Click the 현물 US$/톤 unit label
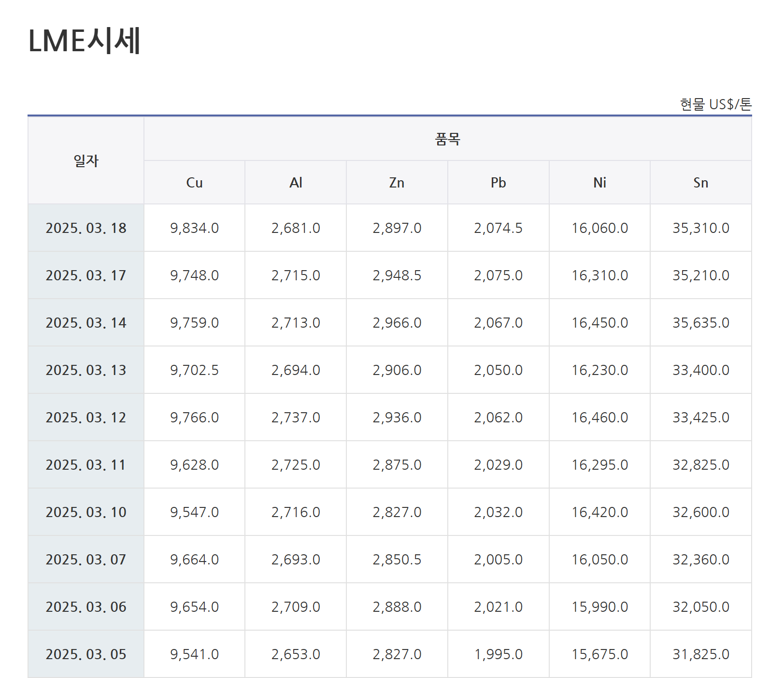This screenshot has width=784, height=678. point(715,104)
